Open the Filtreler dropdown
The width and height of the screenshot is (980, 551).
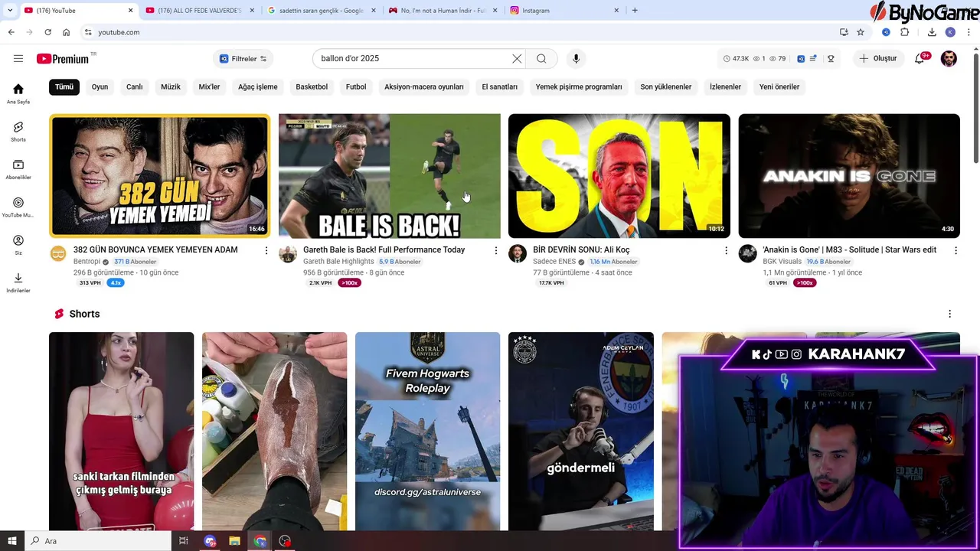tap(243, 59)
